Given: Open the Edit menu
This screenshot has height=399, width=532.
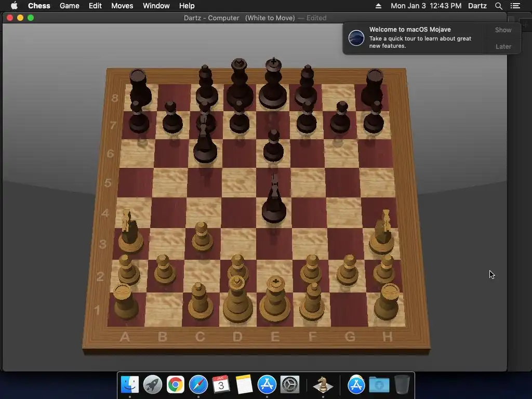Looking at the screenshot, I should pyautogui.click(x=95, y=6).
